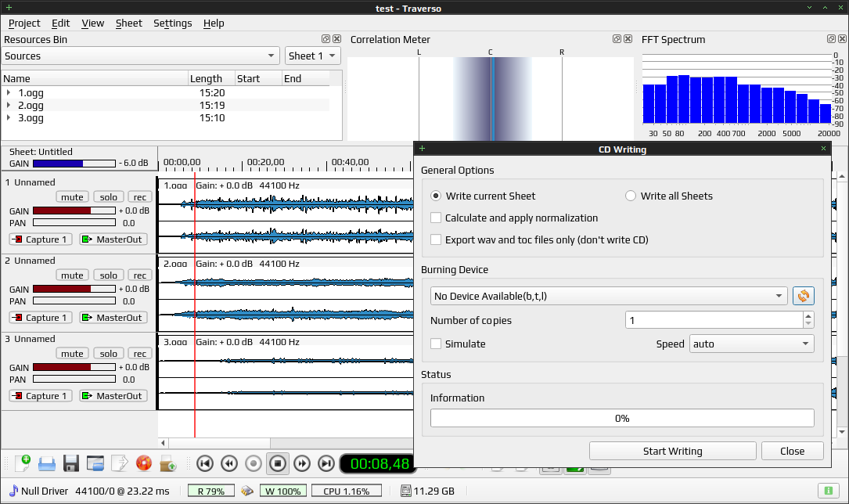Expand the 3.ogg source entry

tap(9, 117)
